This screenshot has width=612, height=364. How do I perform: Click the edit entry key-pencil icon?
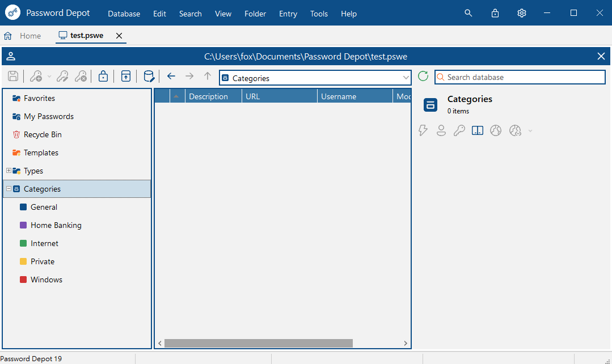pyautogui.click(x=62, y=76)
